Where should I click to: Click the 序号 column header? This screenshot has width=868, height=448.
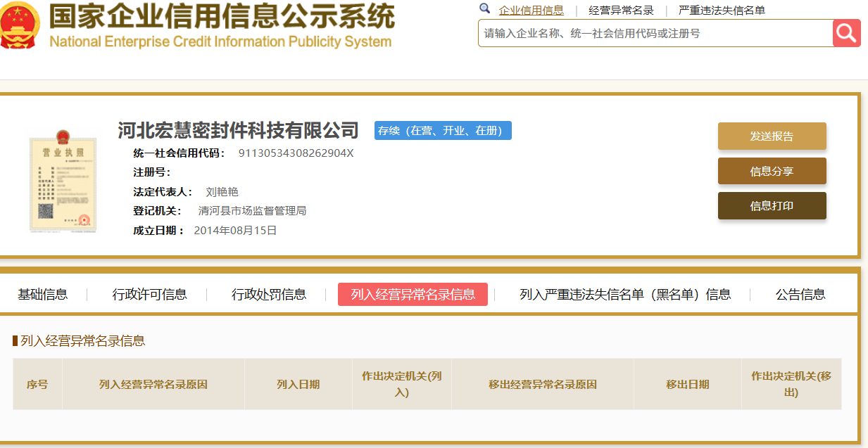click(x=37, y=384)
